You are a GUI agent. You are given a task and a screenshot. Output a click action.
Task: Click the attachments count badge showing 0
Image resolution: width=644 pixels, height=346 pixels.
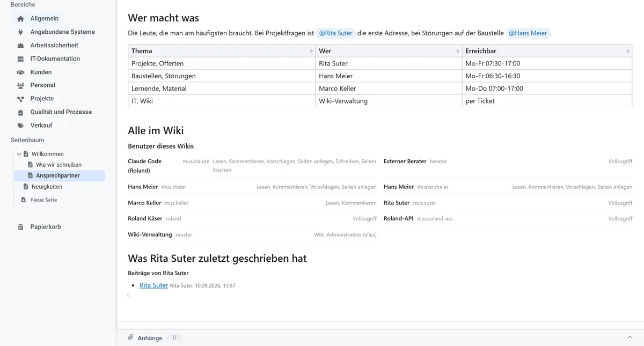(x=173, y=338)
